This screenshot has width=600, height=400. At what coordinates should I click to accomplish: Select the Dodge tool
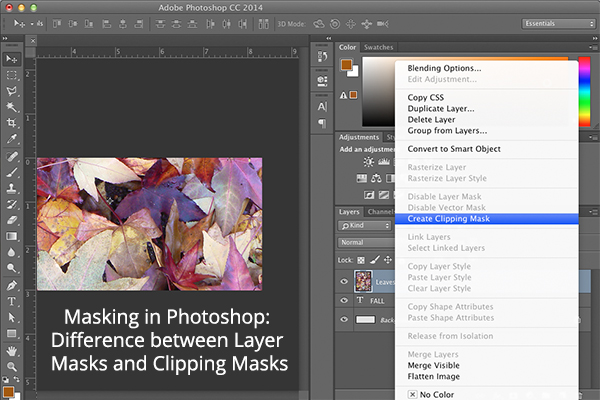click(11, 268)
